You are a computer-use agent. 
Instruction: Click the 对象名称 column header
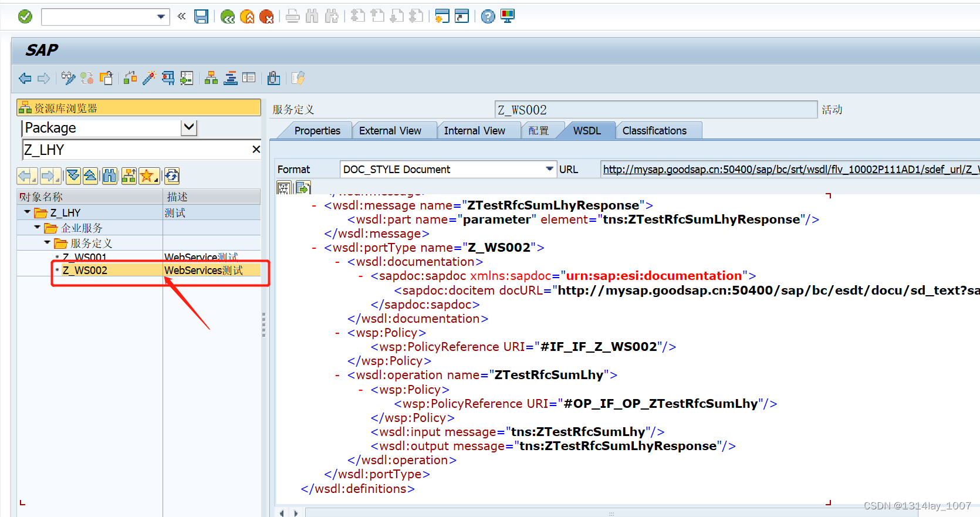pyautogui.click(x=90, y=197)
